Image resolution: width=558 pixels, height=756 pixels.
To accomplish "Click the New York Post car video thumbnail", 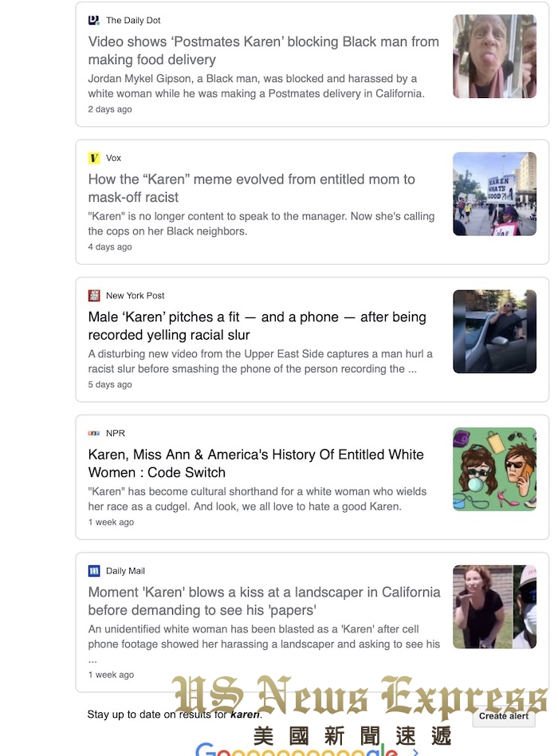I will (494, 332).
